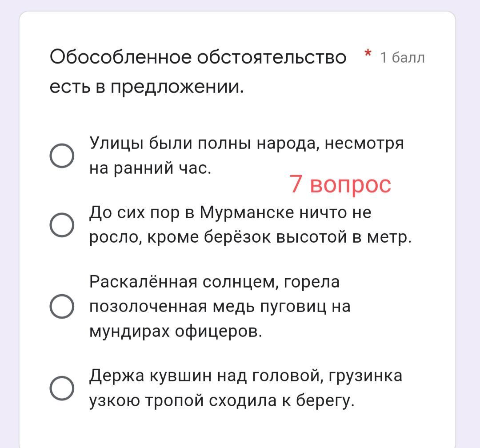The image size is (480, 448).
Task: Mark the radio button for "Держа кувшин над головой"
Action: [x=62, y=388]
